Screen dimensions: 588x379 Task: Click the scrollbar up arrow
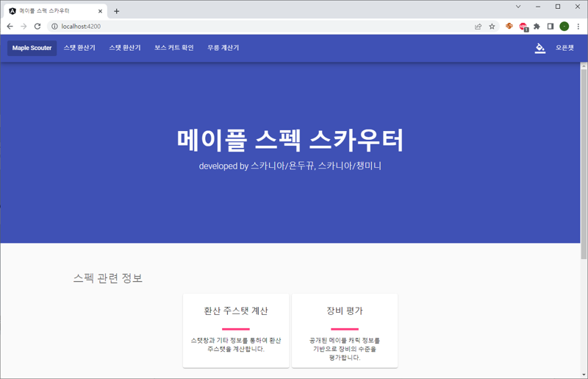coord(584,65)
